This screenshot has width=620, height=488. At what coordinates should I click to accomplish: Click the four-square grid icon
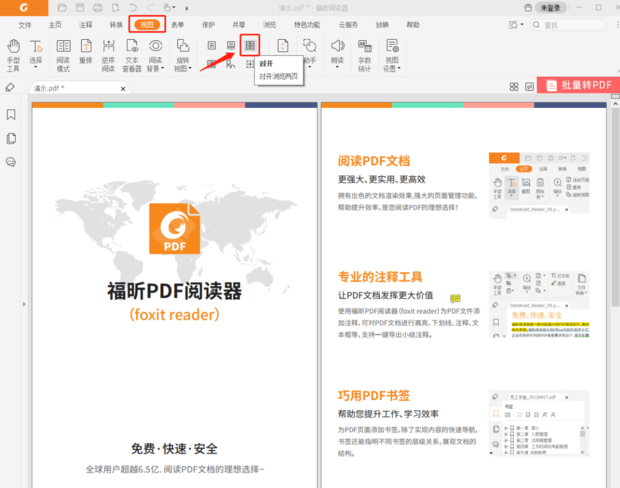[514, 87]
